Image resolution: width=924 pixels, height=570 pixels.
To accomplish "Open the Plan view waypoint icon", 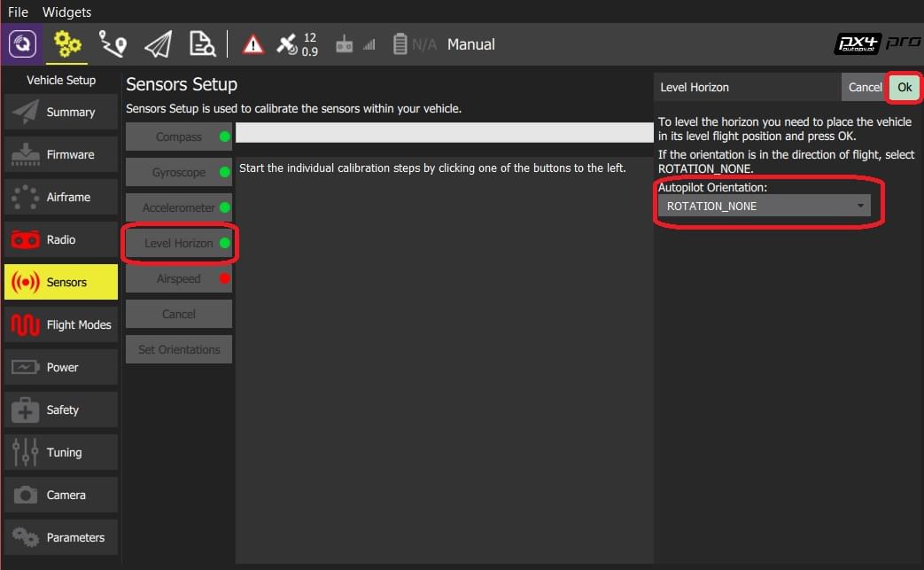I will 113,44.
